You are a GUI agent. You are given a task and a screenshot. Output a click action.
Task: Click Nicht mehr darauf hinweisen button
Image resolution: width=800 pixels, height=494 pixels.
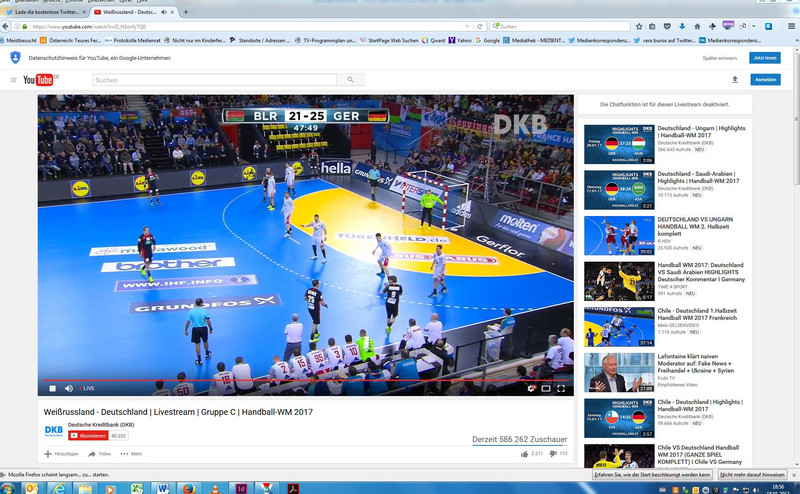[752, 475]
